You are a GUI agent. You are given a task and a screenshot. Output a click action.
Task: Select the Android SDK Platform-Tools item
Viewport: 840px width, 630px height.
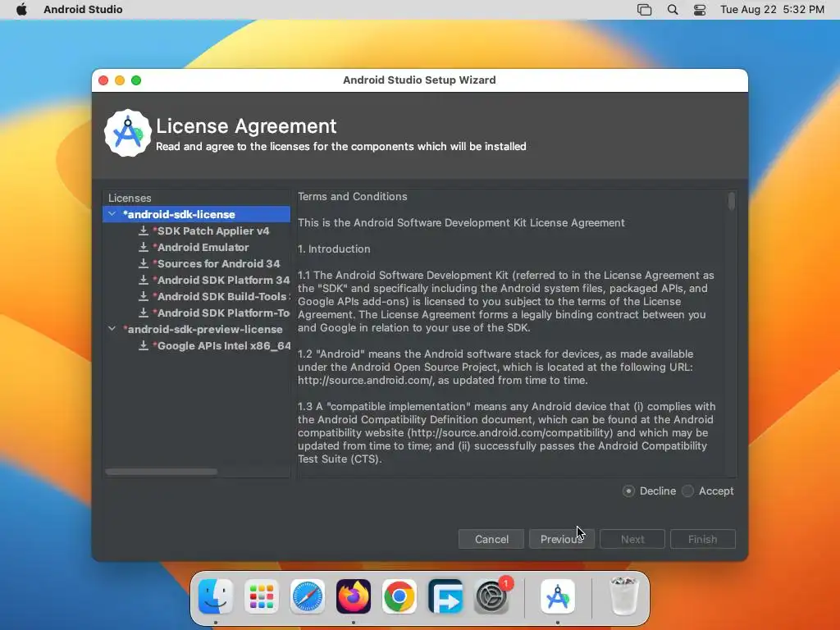tap(197, 313)
